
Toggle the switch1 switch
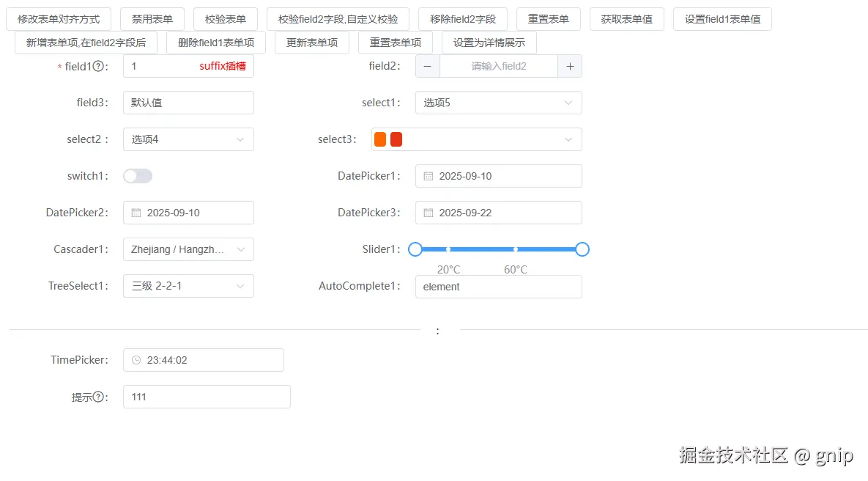pos(138,176)
